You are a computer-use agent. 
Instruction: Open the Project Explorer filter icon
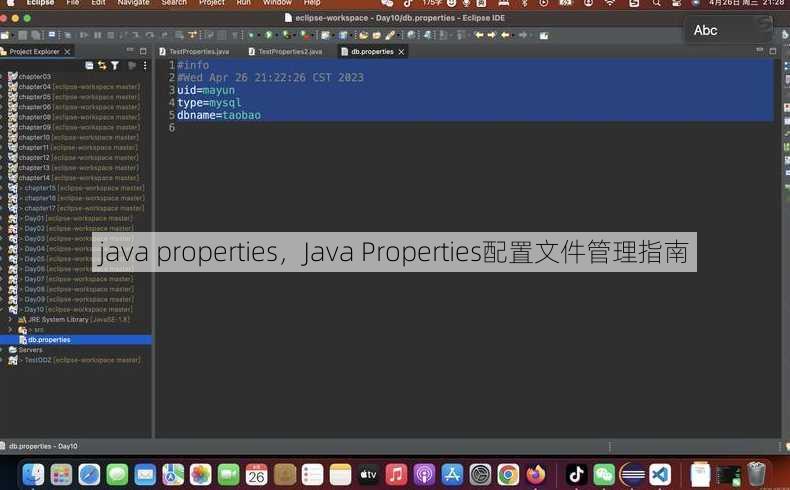[x=115, y=65]
